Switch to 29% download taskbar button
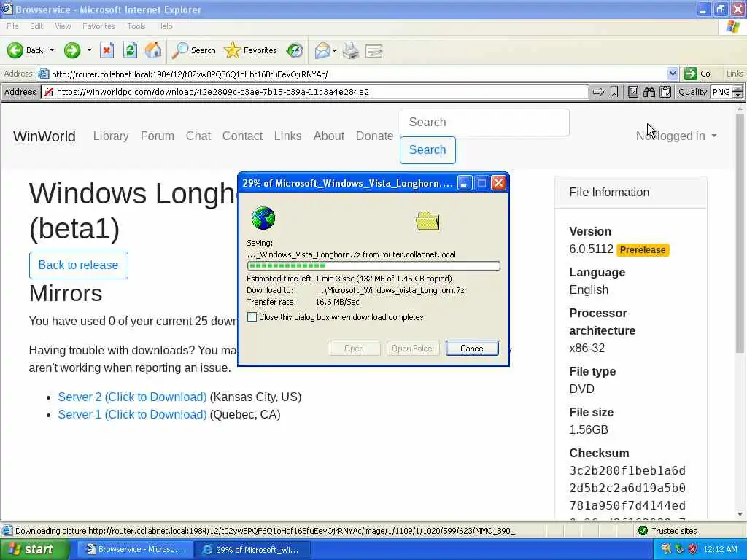Screen dimensions: 747x560 252,550
